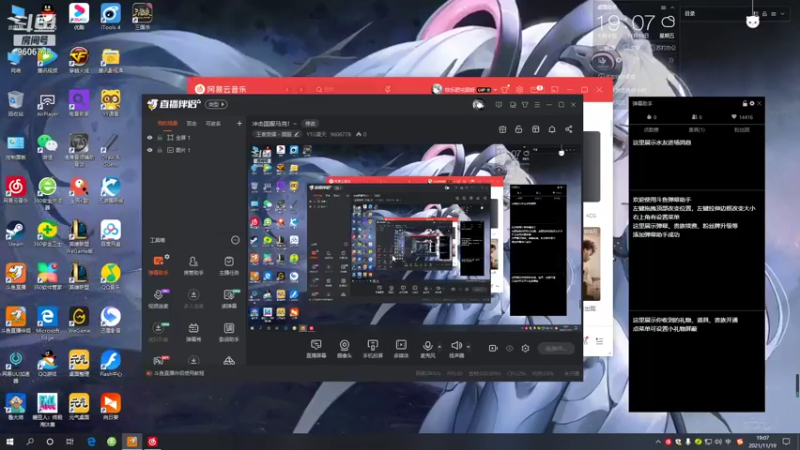This screenshot has height=450, width=800.
Task: Switch to the 我的场景 tab
Action: [x=167, y=123]
